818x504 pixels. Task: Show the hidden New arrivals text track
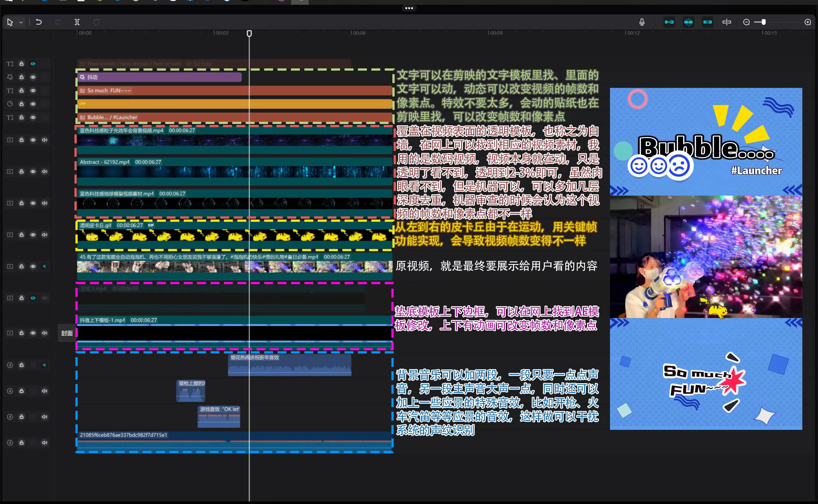(33, 64)
